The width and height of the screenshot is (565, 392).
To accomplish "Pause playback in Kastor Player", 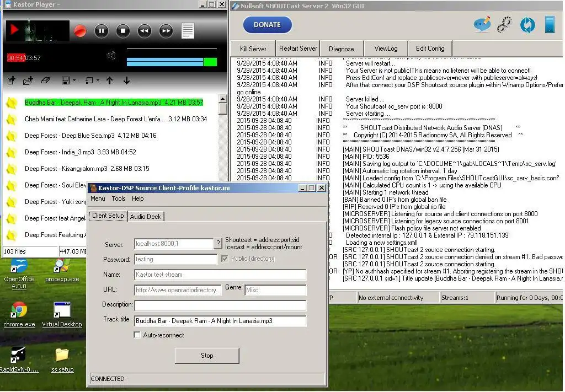I will click(x=102, y=31).
